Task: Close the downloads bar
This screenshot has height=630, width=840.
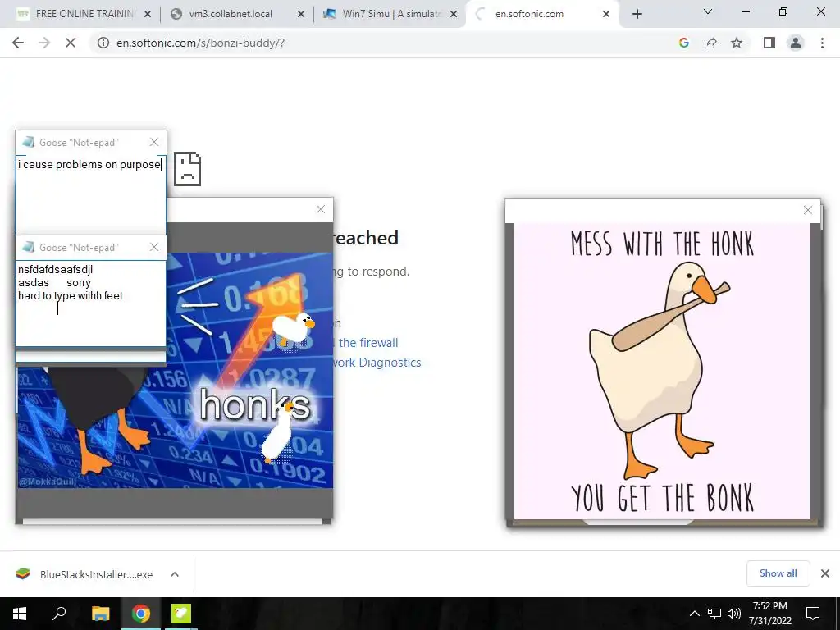Action: pyautogui.click(x=825, y=573)
